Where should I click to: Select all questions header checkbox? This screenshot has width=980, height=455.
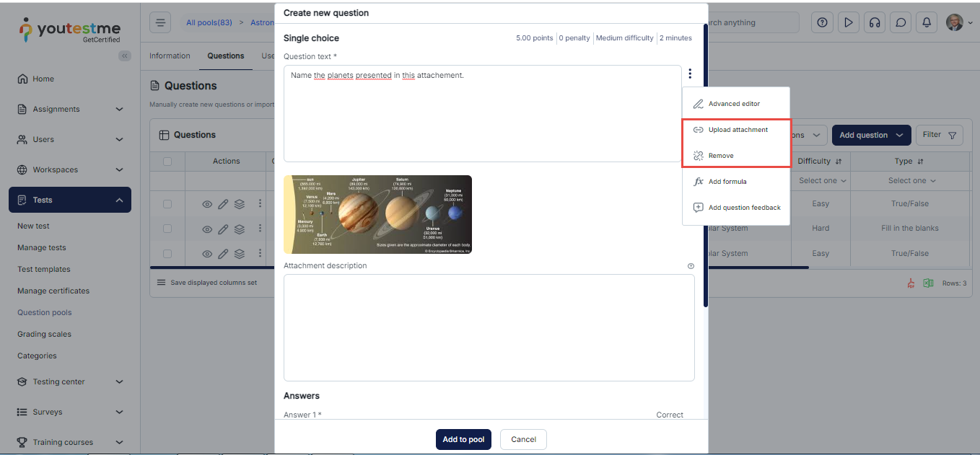167,162
